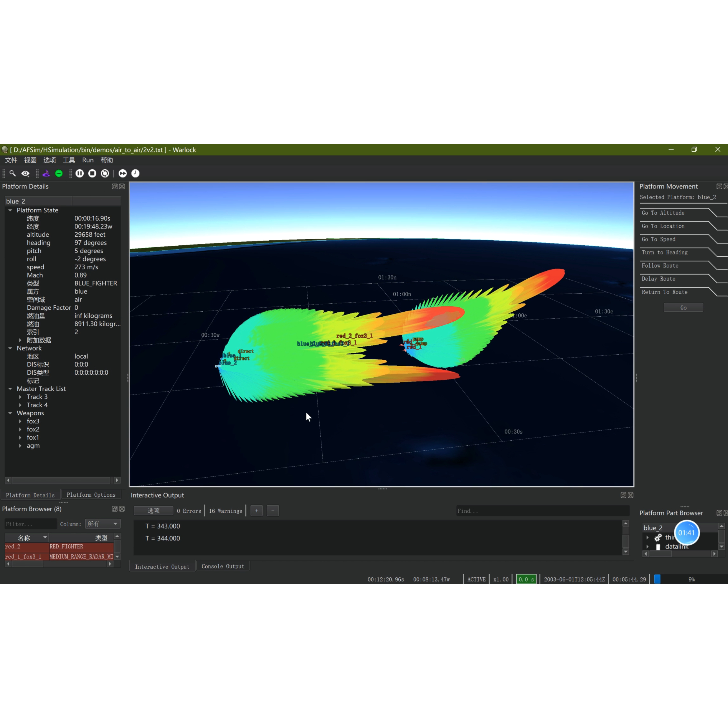728x728 pixels.
Task: Click the eye visibility icon in toolbar
Action: (x=25, y=173)
